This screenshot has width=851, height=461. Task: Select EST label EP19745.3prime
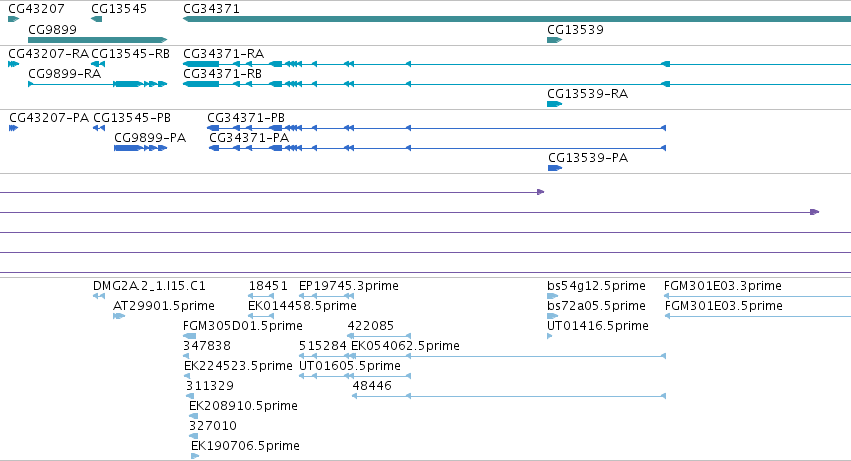[x=349, y=286]
